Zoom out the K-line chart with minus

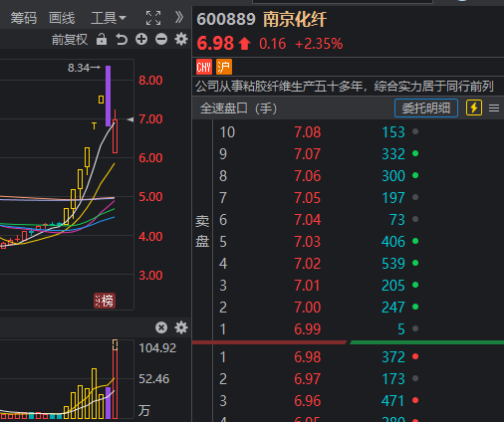(161, 39)
